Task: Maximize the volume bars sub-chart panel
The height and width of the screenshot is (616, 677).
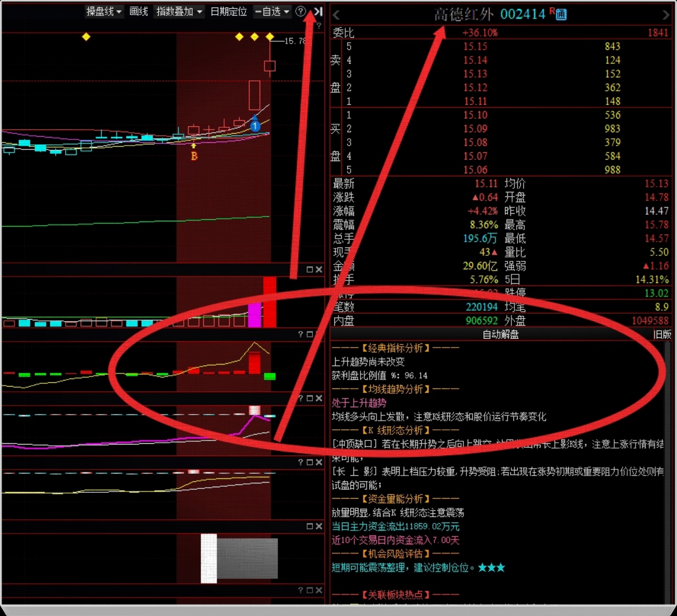Action: (x=309, y=269)
